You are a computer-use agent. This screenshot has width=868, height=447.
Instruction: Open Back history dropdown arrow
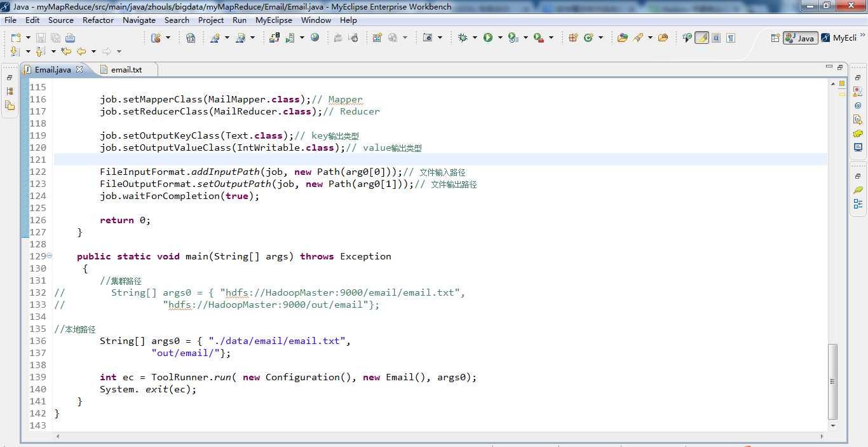tap(93, 52)
